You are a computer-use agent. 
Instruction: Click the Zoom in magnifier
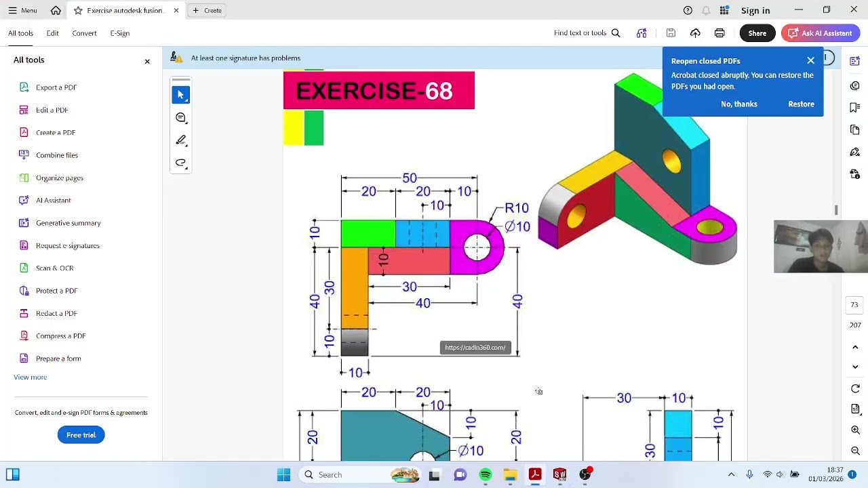(855, 430)
